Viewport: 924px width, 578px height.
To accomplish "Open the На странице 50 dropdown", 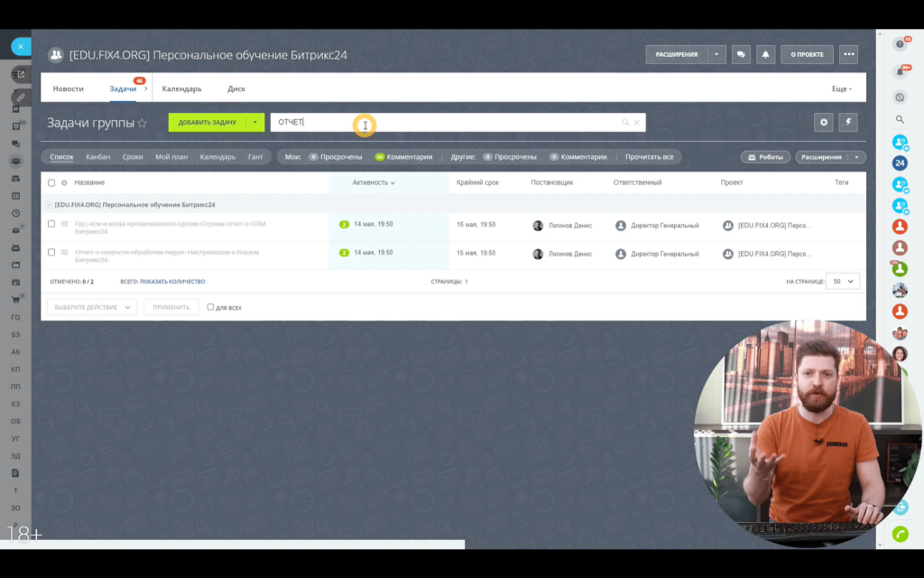I will click(x=843, y=282).
